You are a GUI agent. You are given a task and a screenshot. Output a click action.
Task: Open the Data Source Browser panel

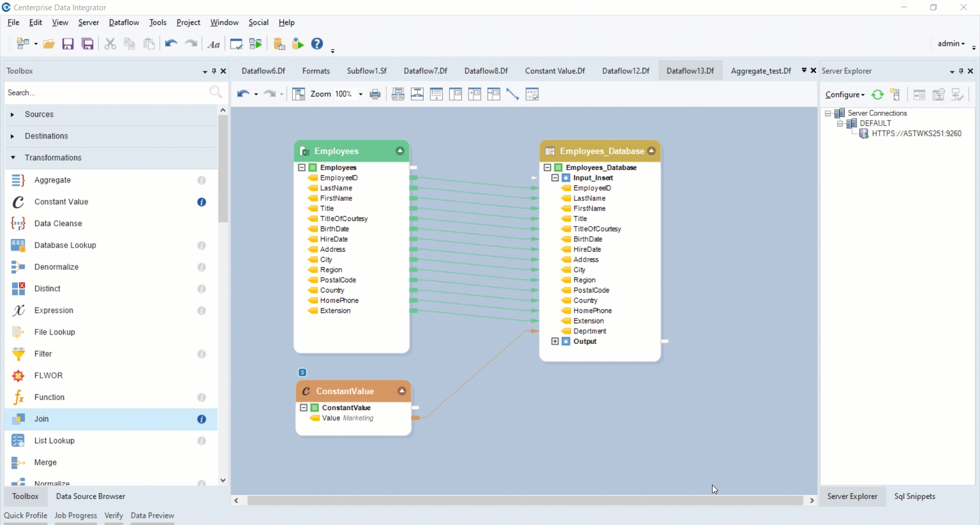tap(90, 496)
